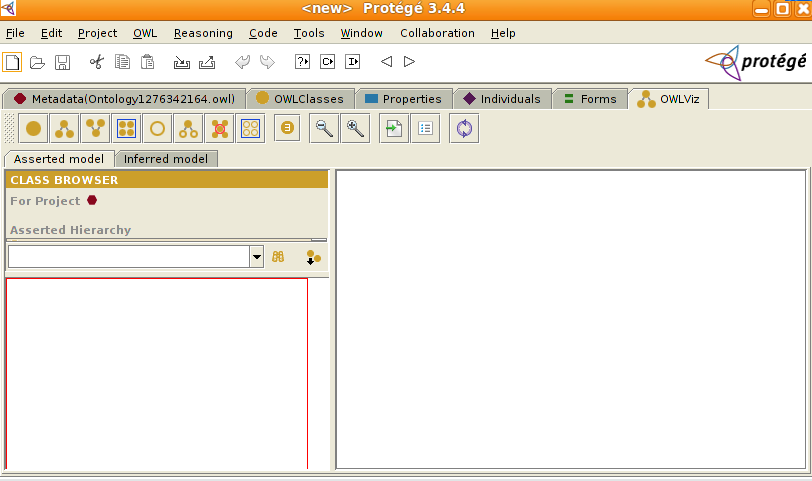Open the Window menu

[x=361, y=33]
